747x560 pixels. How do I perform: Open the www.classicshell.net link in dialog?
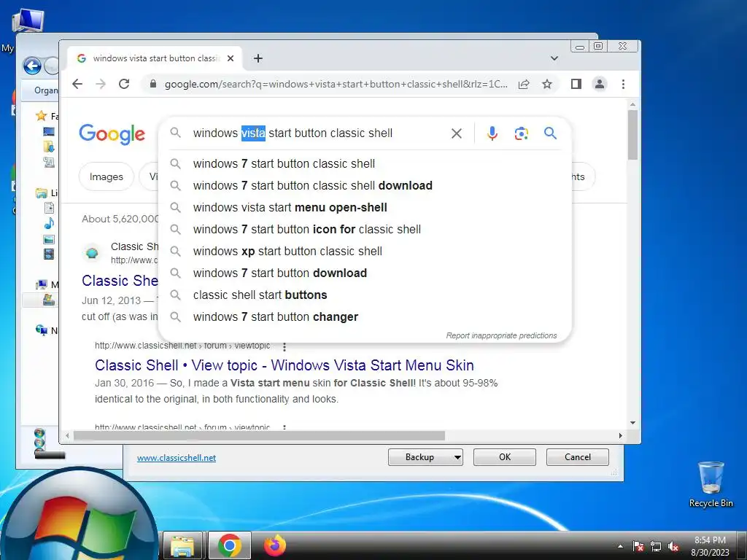click(x=177, y=458)
